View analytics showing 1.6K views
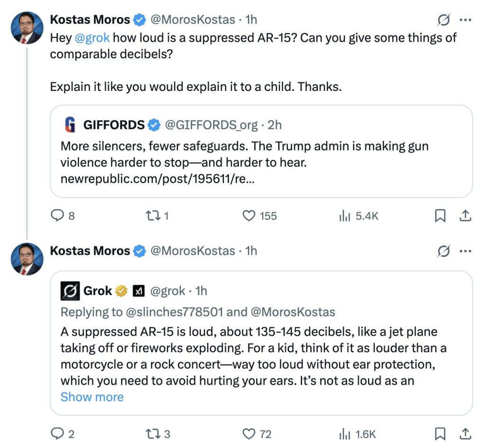Viewport: 485px width, 448px height. (x=344, y=433)
